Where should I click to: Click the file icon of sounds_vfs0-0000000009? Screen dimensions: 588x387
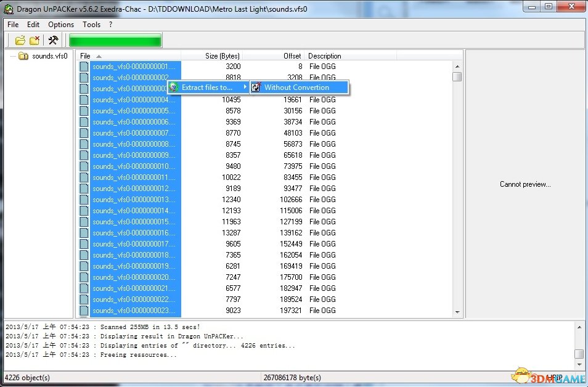click(84, 155)
